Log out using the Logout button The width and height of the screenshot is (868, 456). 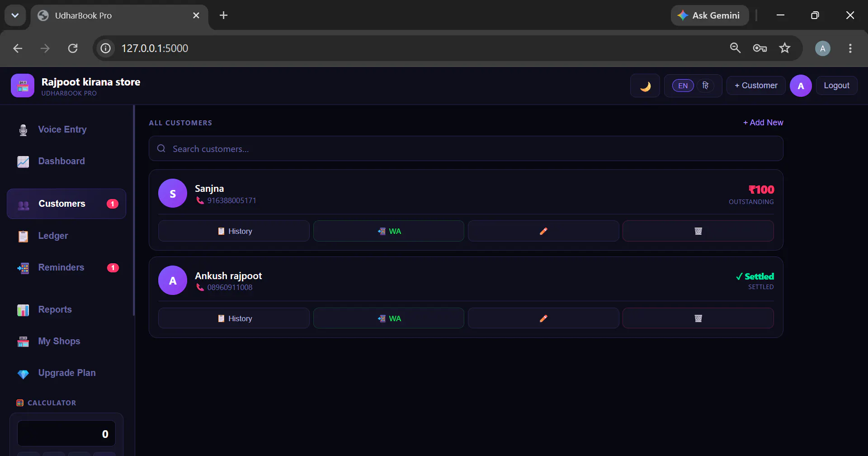coord(836,85)
